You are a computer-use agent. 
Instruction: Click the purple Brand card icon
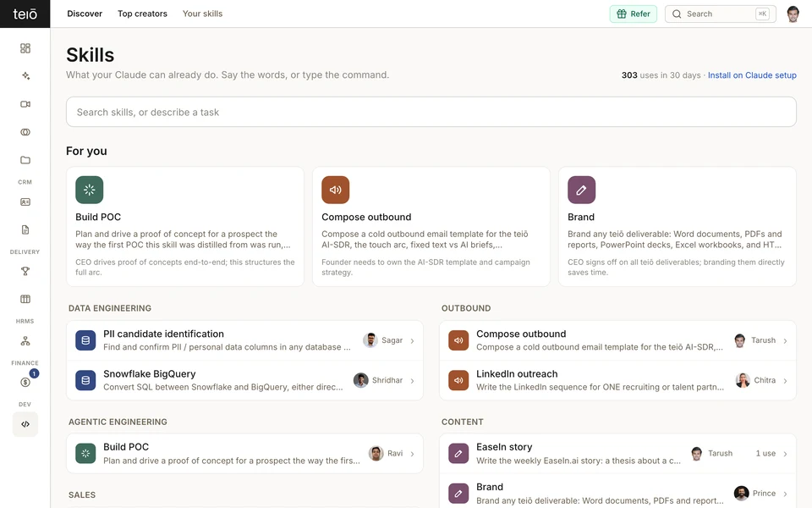pos(581,190)
